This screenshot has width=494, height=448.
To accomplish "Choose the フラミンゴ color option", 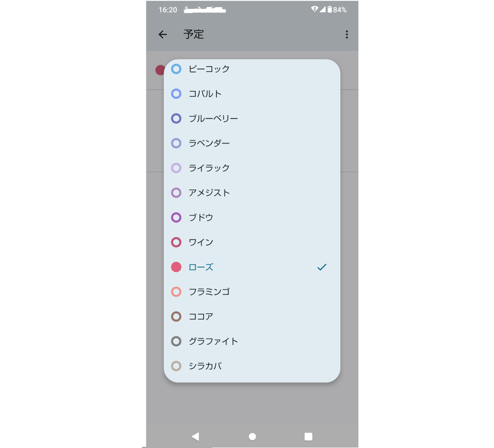I will [x=252, y=292].
